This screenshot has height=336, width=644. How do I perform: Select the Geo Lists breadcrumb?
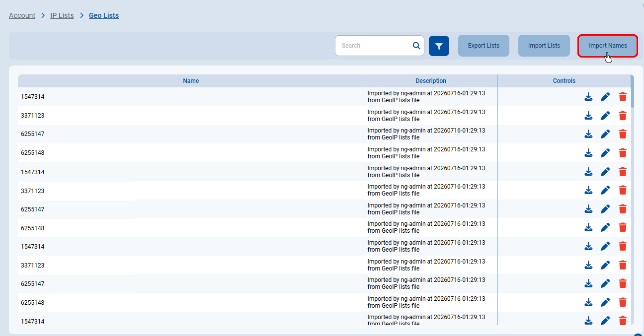(104, 15)
